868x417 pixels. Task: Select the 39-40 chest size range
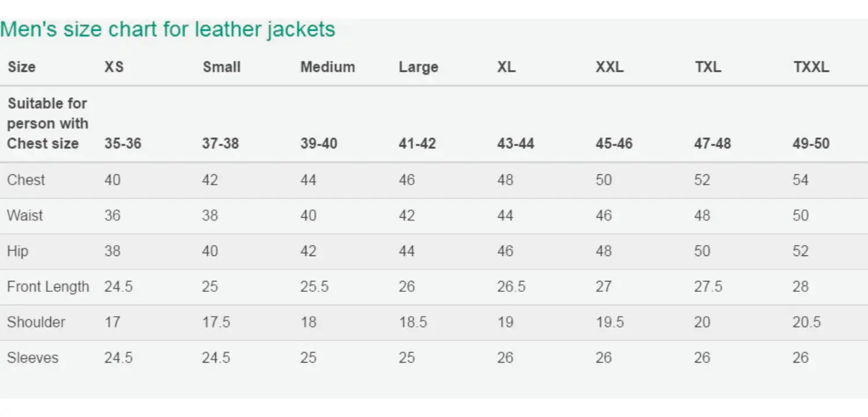pyautogui.click(x=319, y=144)
